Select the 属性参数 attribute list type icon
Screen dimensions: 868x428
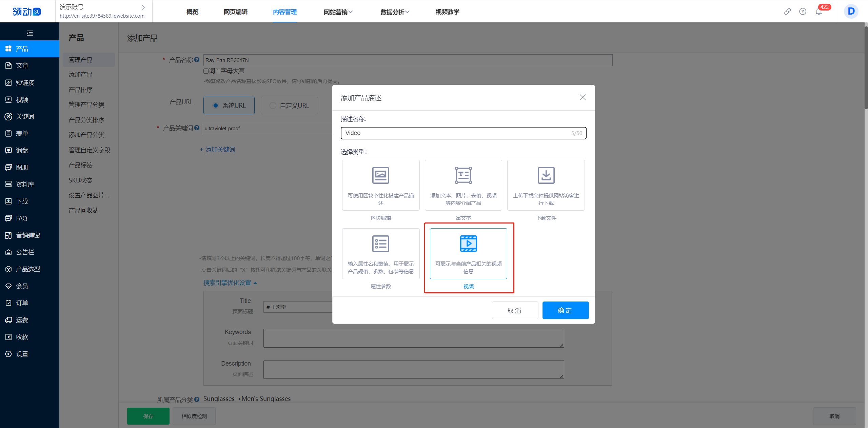coord(380,244)
